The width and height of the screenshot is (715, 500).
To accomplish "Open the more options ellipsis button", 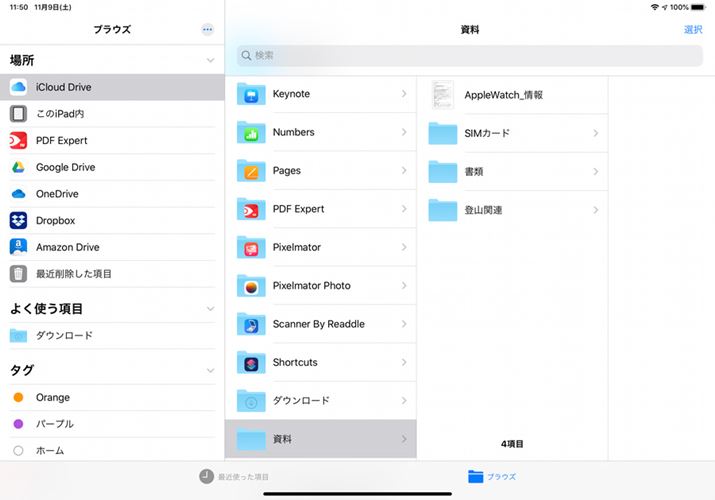I will tap(207, 30).
